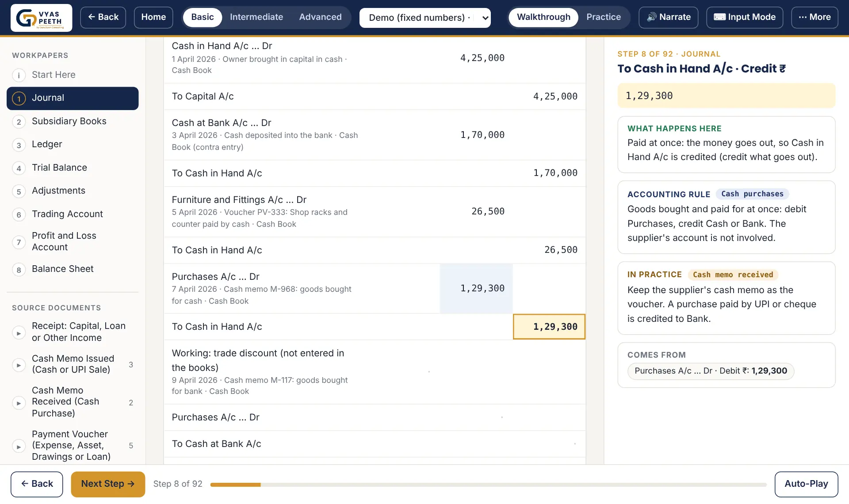Expand Payment Voucher source documents
Image resolution: width=849 pixels, height=504 pixels.
[x=19, y=447]
